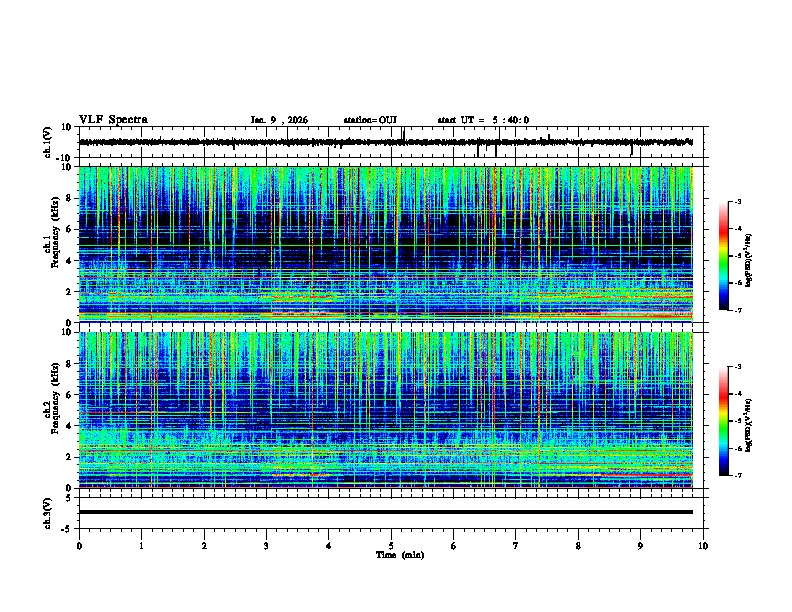Select the date label "Jan. 9, 2026"
This screenshot has height=612, width=792.
coord(279,120)
